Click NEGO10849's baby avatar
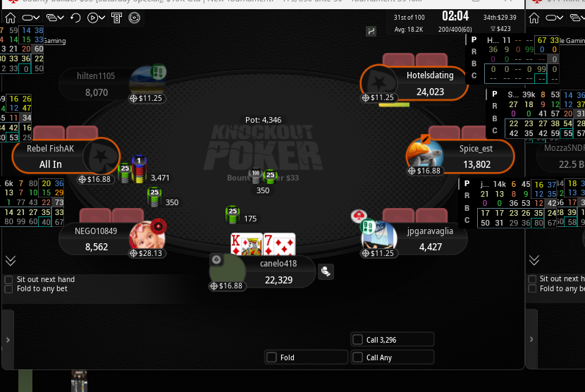Image resolution: width=585 pixels, height=392 pixels. tap(147, 235)
